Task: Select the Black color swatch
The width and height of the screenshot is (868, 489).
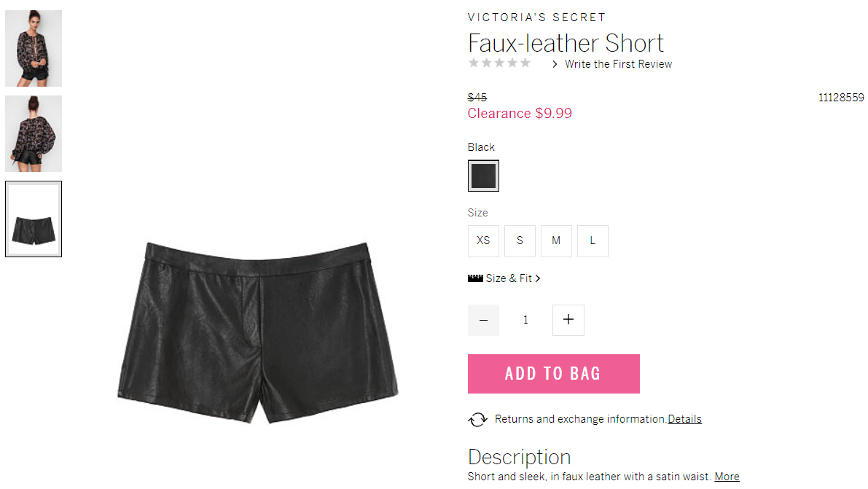Action: point(483,176)
